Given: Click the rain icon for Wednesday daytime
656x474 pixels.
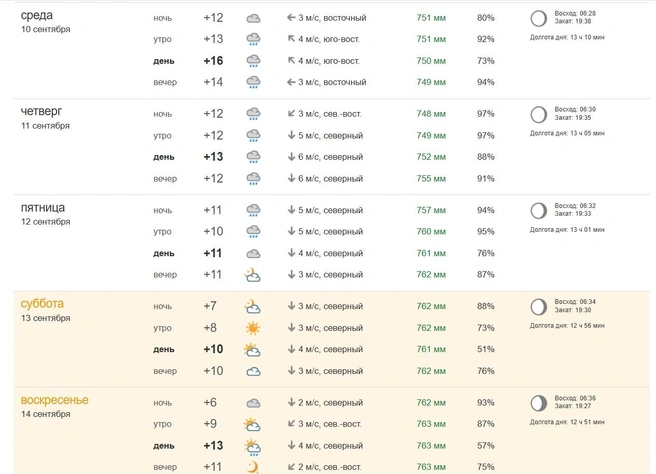Looking at the screenshot, I should [x=253, y=61].
